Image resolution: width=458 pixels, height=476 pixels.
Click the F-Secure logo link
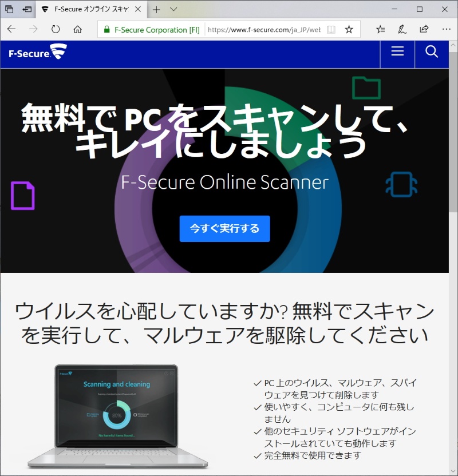click(37, 53)
